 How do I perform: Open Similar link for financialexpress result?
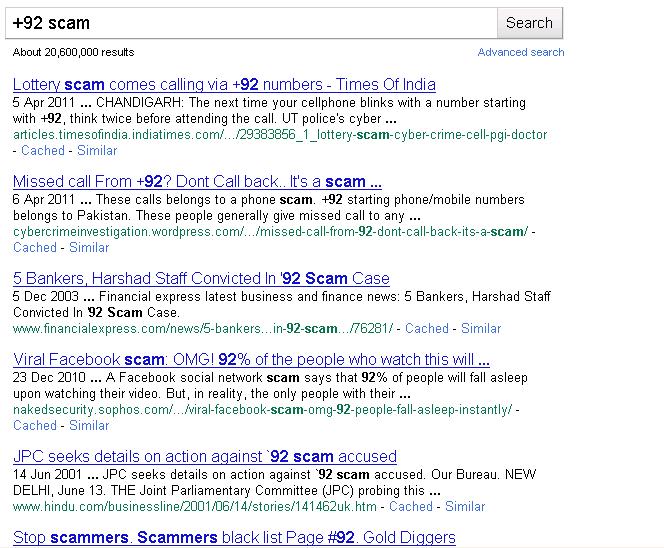[481, 328]
